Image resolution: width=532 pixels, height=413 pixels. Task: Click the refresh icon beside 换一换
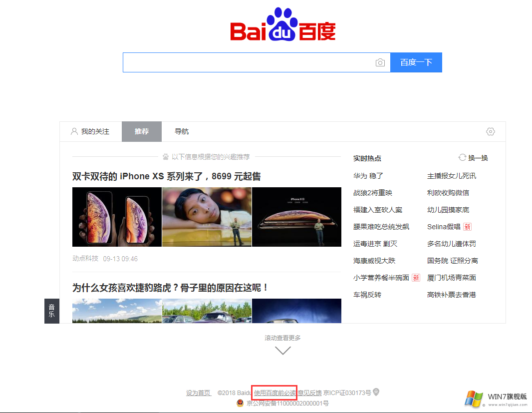pyautogui.click(x=462, y=158)
